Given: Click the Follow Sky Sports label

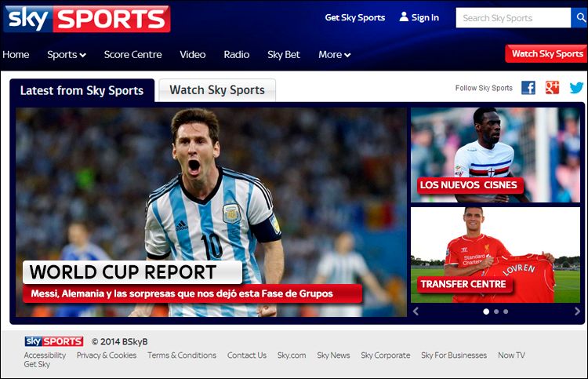Looking at the screenshot, I should click(484, 88).
